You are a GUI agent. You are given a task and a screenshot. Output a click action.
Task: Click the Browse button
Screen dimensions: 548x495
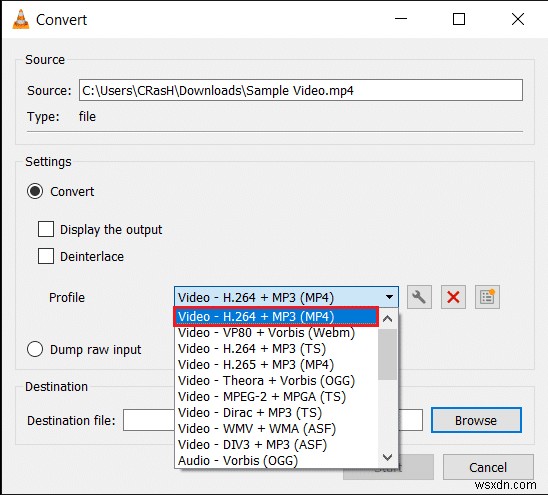click(476, 420)
